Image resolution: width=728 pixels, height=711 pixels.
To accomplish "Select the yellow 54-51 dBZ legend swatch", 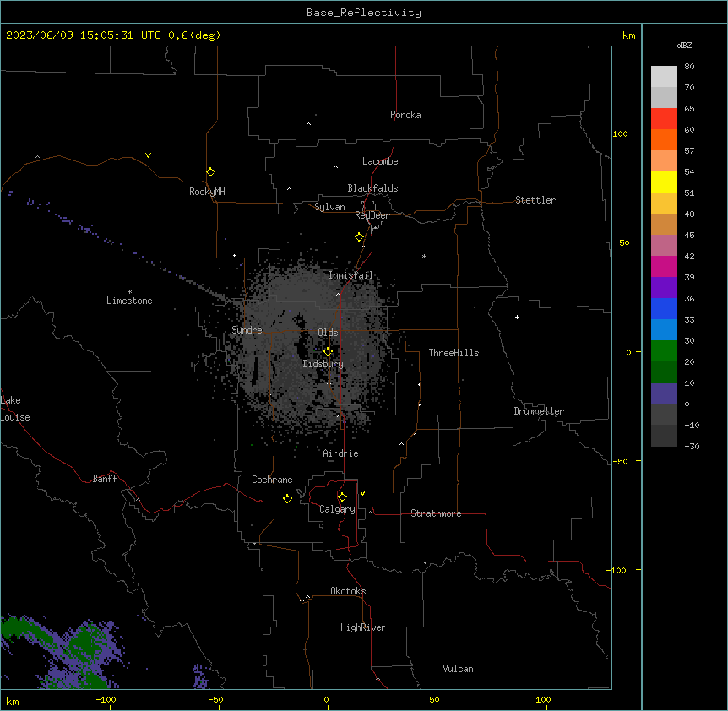I will point(664,182).
